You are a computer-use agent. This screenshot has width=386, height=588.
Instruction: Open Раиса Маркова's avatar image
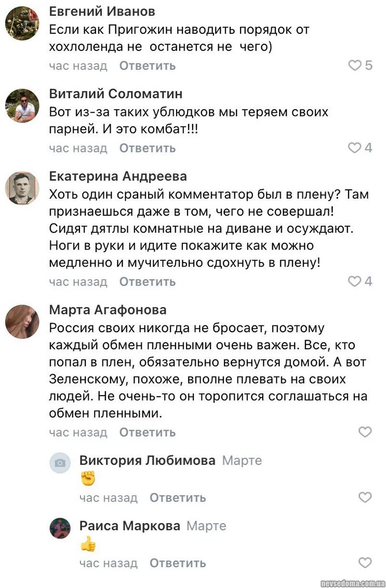pos(60,528)
